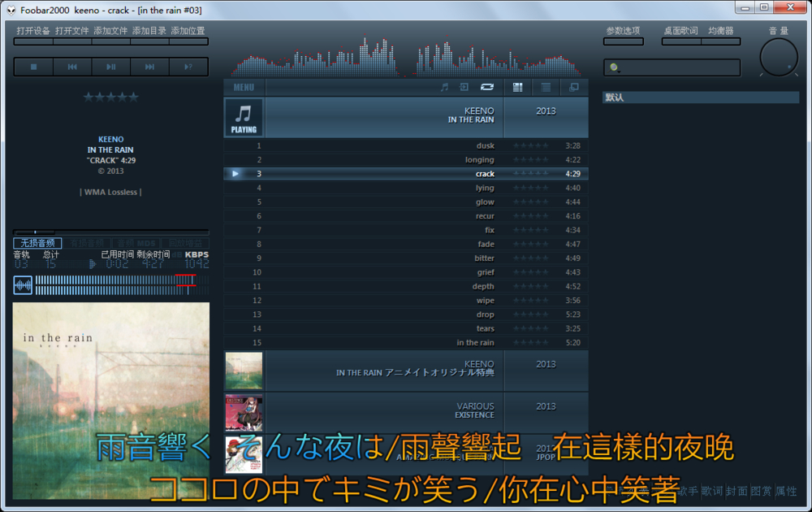Viewport: 812px width, 512px height.
Task: Toggle play/pause
Action: [110, 67]
